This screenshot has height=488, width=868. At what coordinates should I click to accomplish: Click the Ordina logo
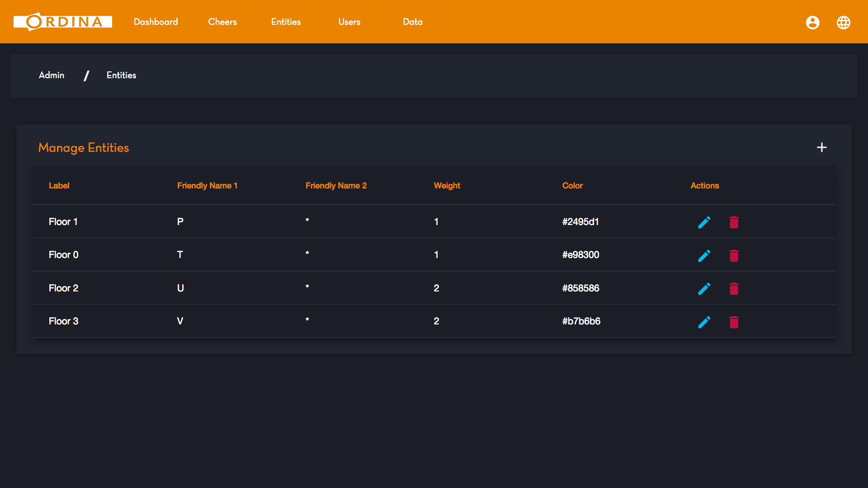pos(63,22)
